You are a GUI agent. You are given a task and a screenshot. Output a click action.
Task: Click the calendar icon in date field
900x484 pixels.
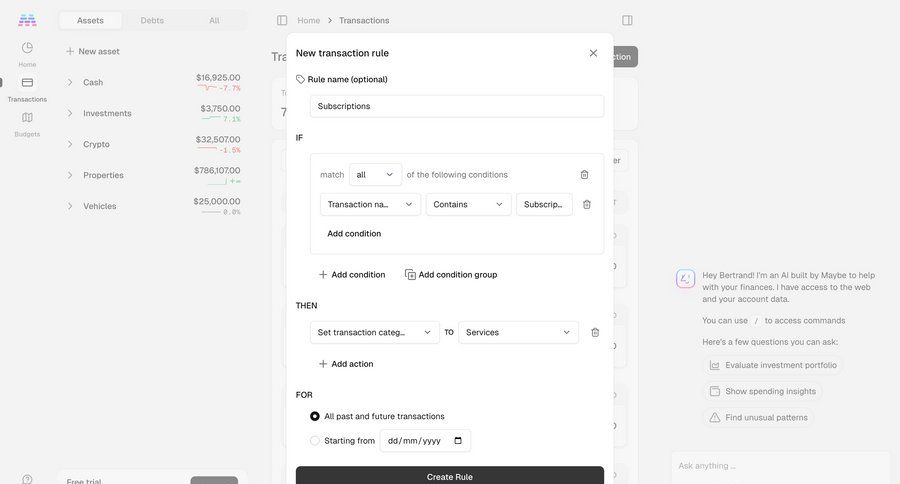click(458, 441)
